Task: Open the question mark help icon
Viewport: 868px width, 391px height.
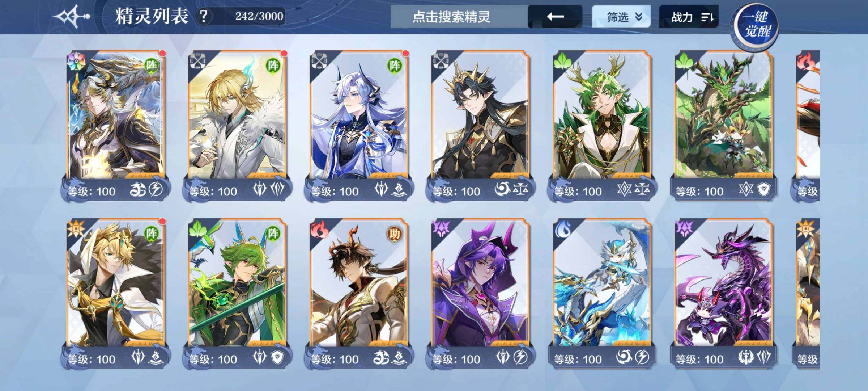Action: 204,17
